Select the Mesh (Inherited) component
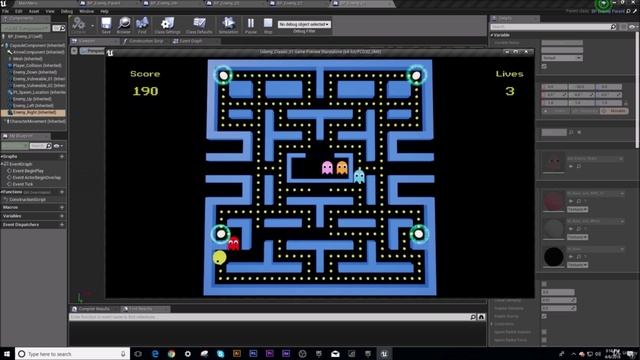The image size is (640, 360). (x=28, y=59)
